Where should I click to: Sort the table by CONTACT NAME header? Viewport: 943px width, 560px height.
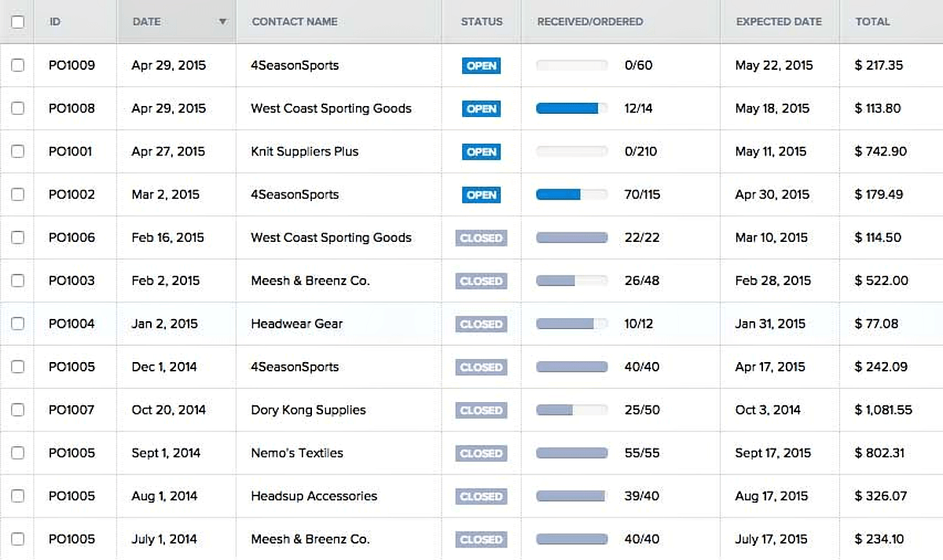click(x=295, y=21)
